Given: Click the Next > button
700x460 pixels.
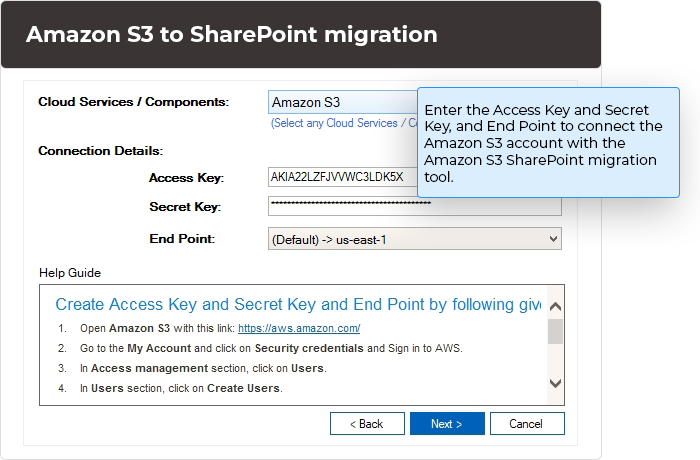Looking at the screenshot, I should point(447,423).
